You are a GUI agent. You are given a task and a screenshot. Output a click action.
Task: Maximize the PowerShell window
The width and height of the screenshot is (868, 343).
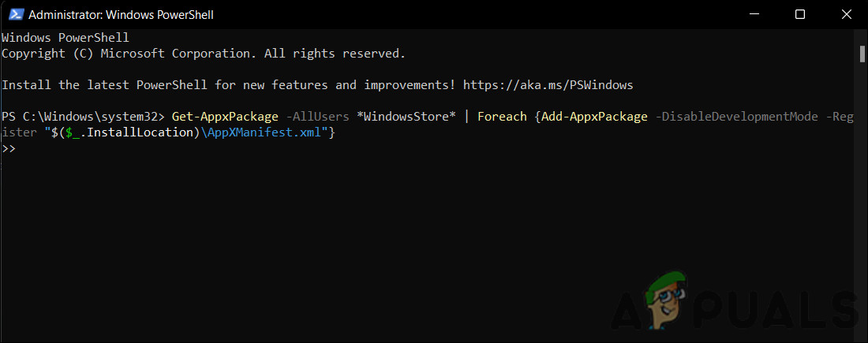[800, 14]
